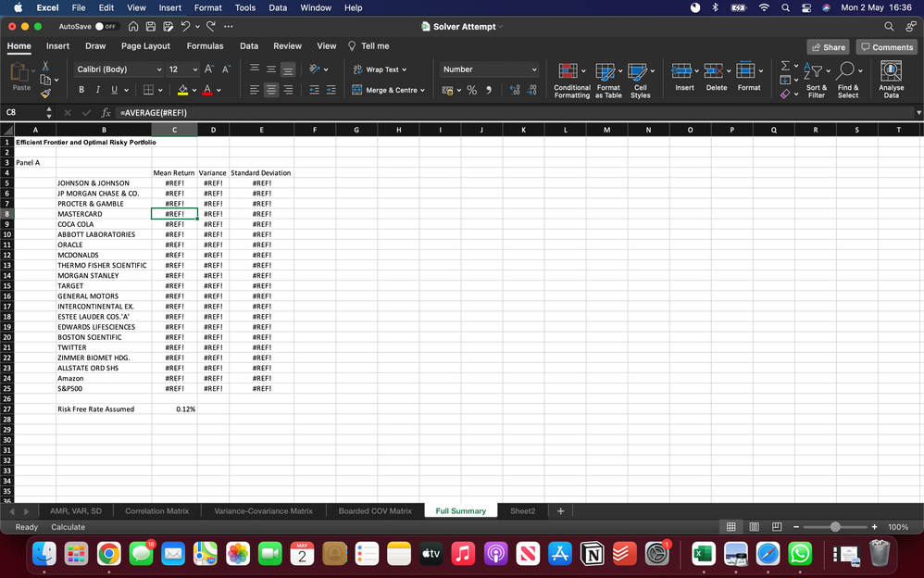924x578 pixels.
Task: Decrease font size
Action: (226, 69)
